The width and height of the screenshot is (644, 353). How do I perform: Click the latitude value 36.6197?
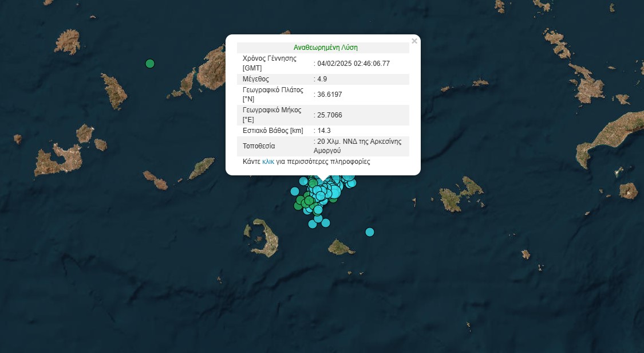pos(330,95)
